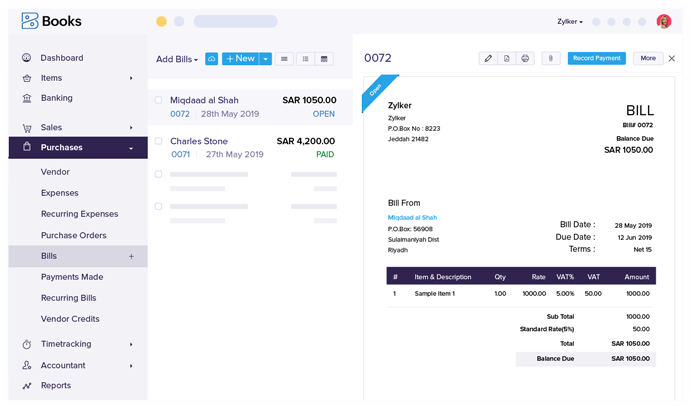Open Dashboard from the sidebar
691x408 pixels.
click(x=62, y=58)
